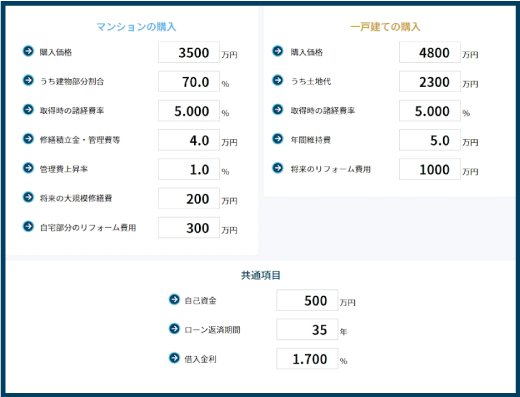Select the 35 year loan period field
520x397 pixels.
point(307,329)
